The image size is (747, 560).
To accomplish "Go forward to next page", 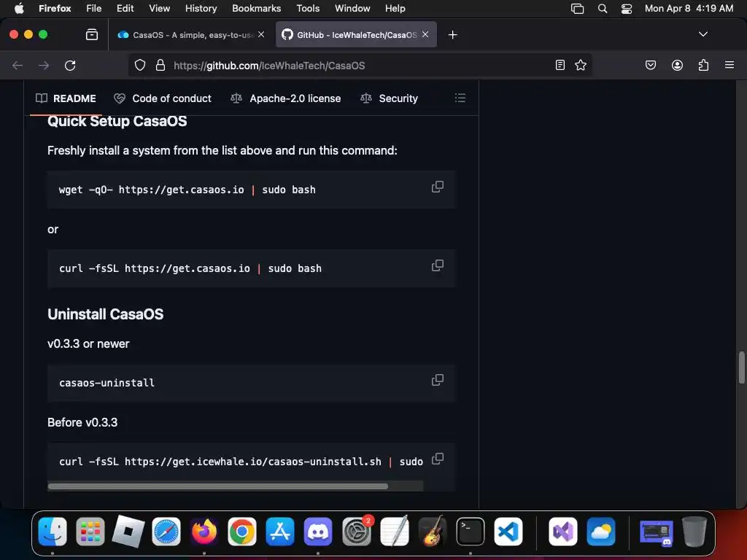I will point(44,65).
